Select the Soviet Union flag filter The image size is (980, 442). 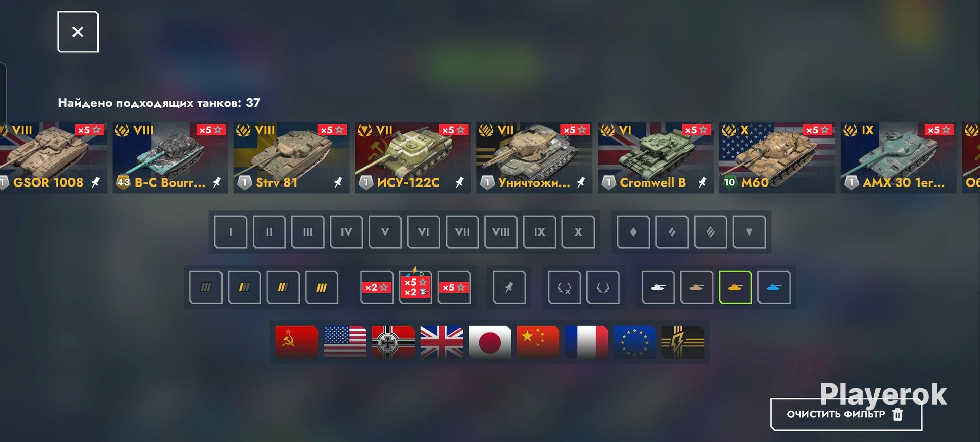(297, 342)
